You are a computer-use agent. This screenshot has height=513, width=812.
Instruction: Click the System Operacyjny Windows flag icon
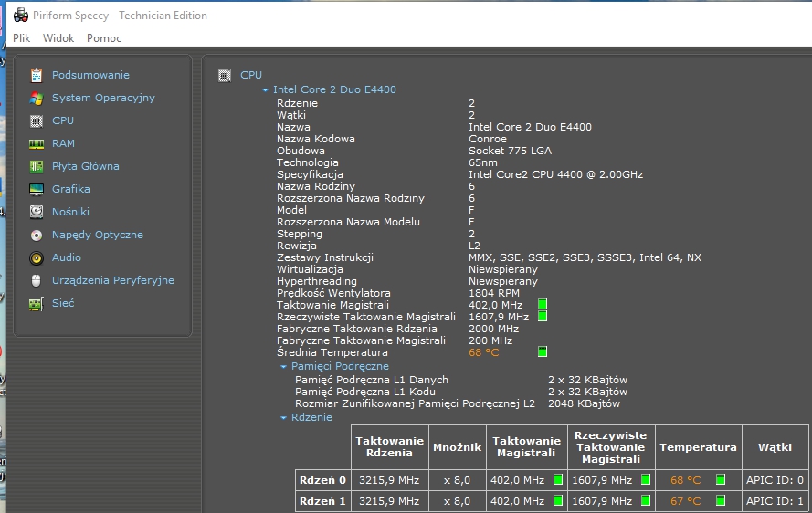(37, 99)
